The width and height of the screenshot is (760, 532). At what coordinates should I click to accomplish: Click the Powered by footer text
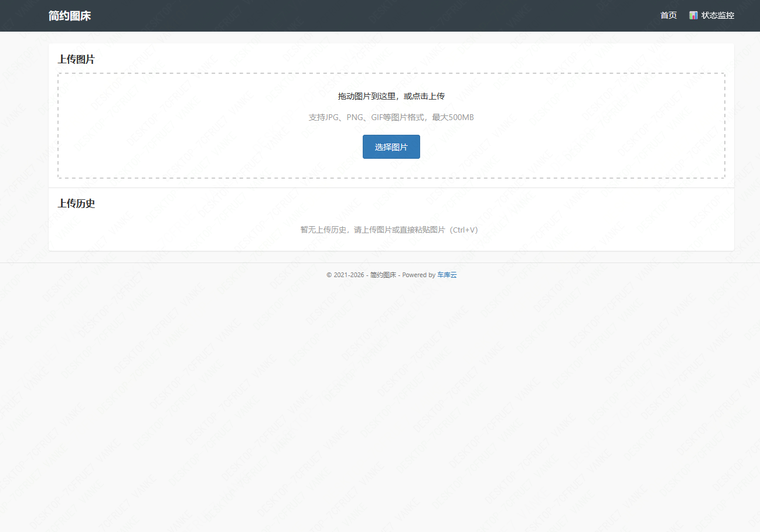(418, 275)
